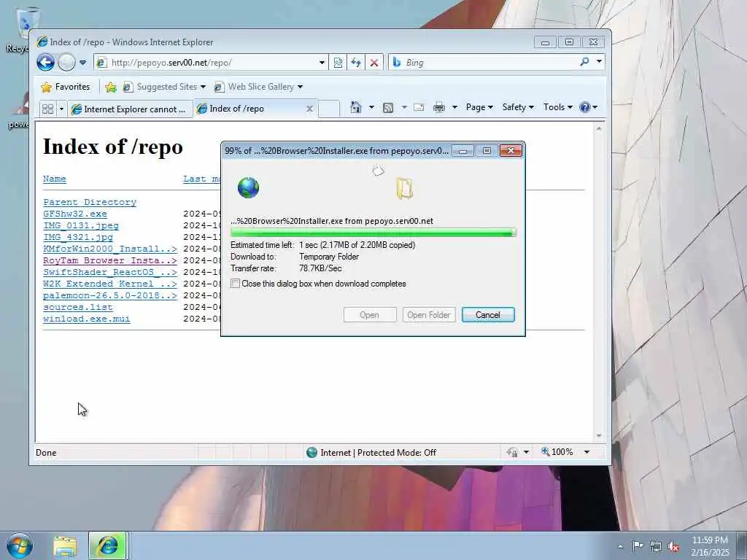Screen dimensions: 747x560
Task: Click the Internet security zone globe icon
Action: (311, 452)
